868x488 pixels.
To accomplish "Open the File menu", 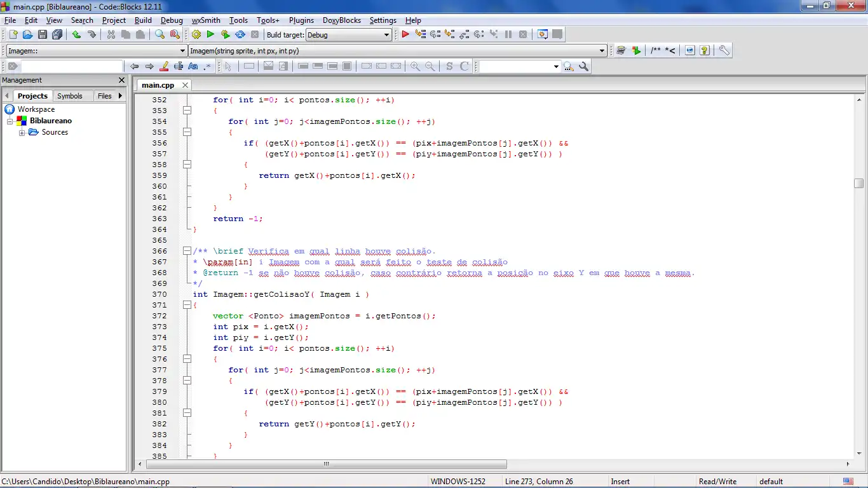I will 10,20.
